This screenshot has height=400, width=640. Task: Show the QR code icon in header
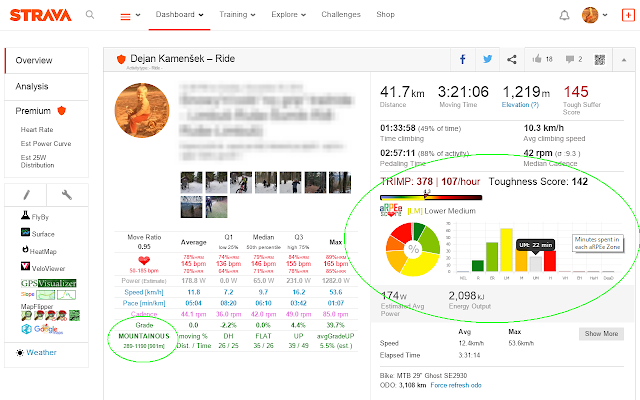600,60
